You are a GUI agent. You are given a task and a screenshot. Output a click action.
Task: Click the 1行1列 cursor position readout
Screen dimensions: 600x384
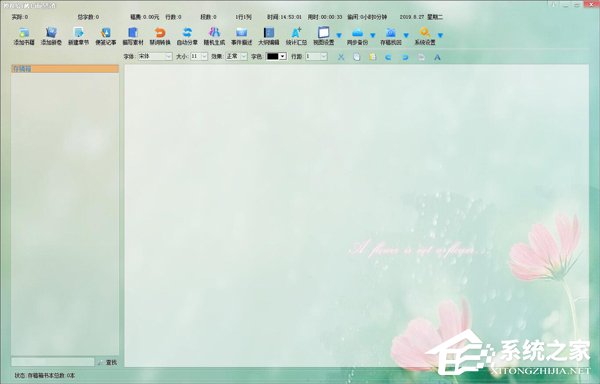click(x=243, y=17)
